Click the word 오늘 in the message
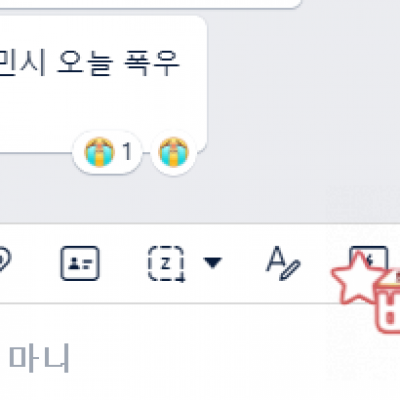This screenshot has height=400, width=400. (83, 63)
